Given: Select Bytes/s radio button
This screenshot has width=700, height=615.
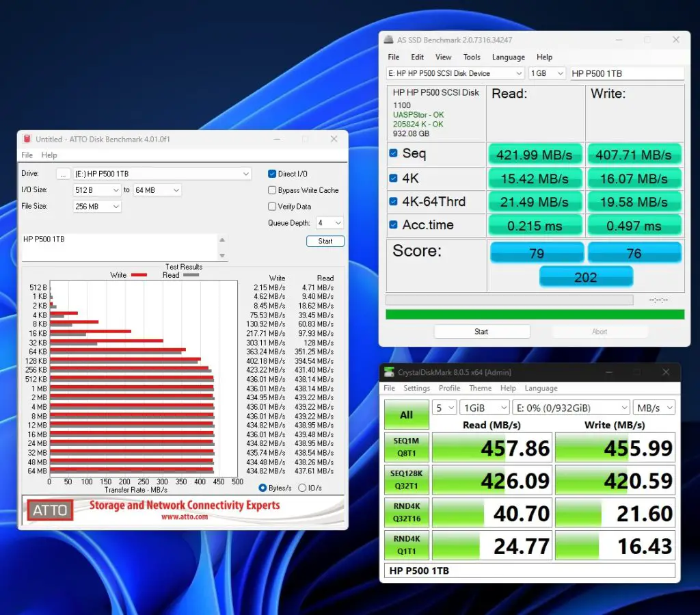Looking at the screenshot, I should (x=262, y=488).
